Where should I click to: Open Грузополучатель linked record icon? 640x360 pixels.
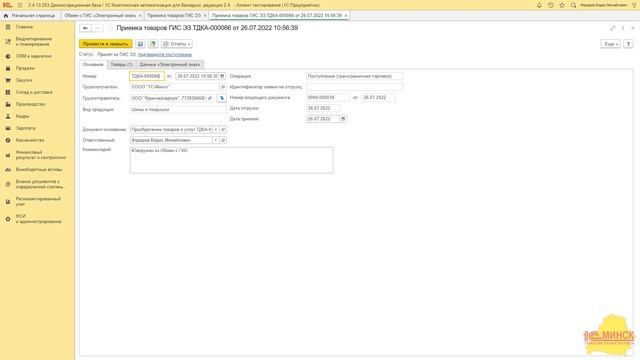tap(223, 87)
